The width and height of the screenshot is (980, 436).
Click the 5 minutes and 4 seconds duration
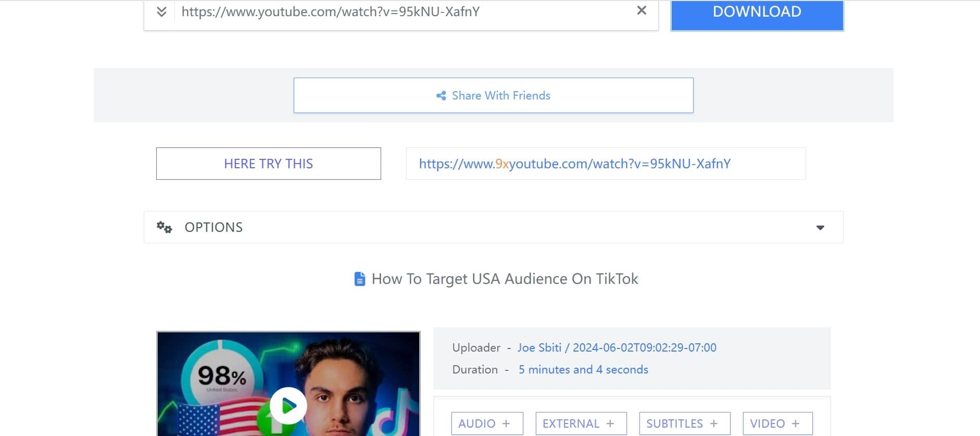583,369
